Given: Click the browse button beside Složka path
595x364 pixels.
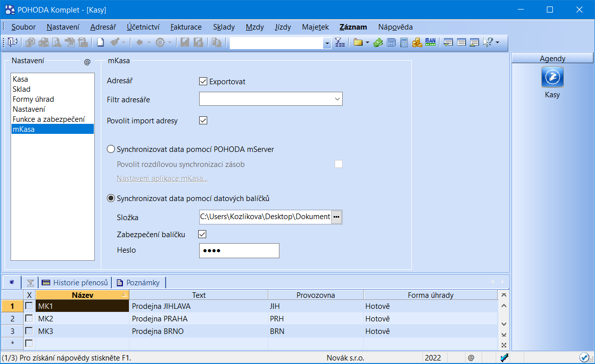Looking at the screenshot, I should [337, 217].
